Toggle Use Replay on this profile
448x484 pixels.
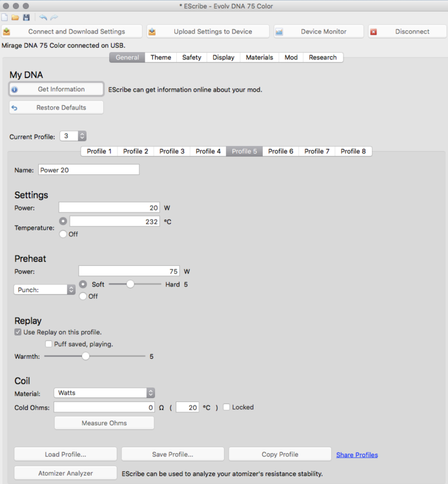click(x=18, y=332)
